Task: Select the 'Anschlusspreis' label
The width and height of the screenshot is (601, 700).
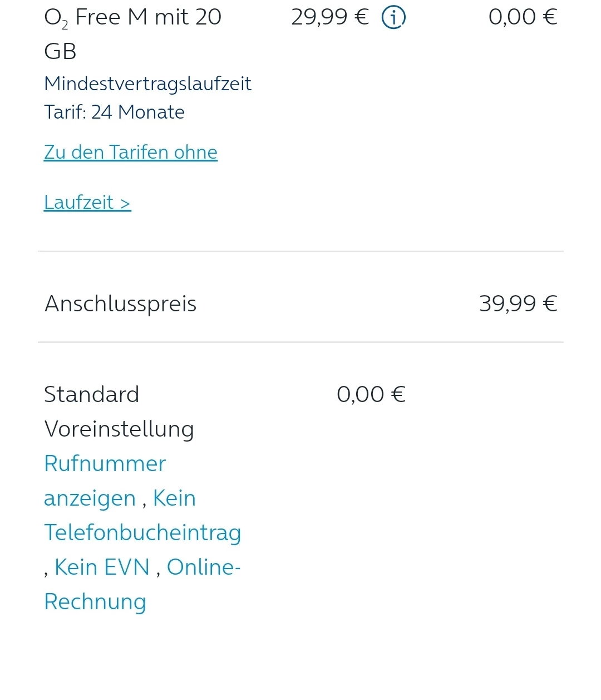Action: pos(121,304)
